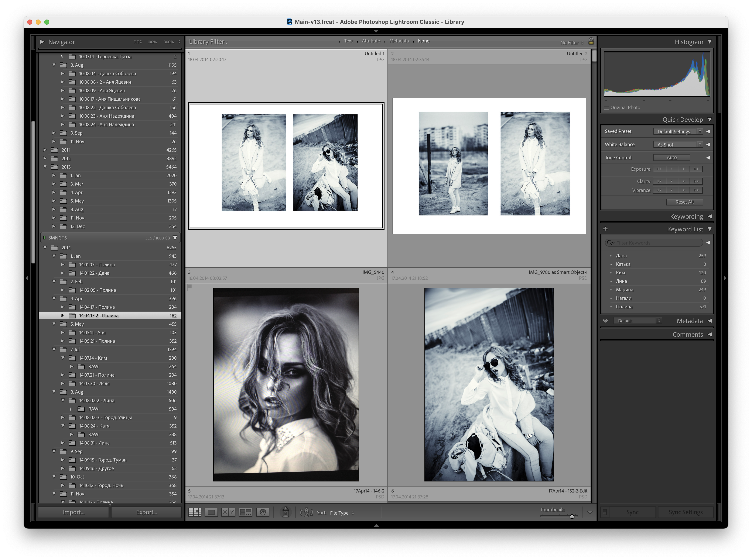Lock the Library Filter padlock
The height and width of the screenshot is (560, 752).
591,41
